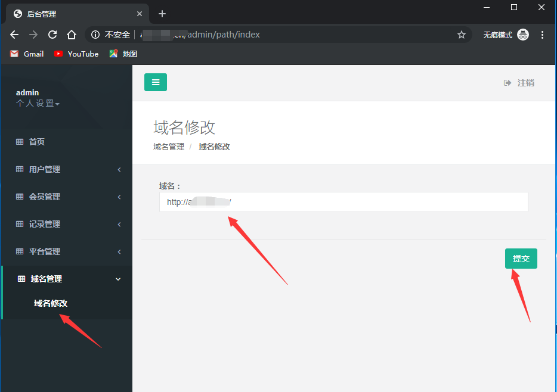Click the browser forward arrow
The width and height of the screenshot is (557, 392).
33,35
